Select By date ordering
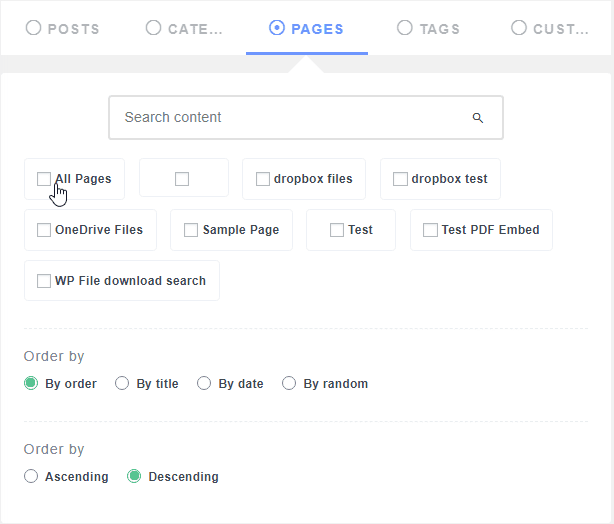 (204, 383)
